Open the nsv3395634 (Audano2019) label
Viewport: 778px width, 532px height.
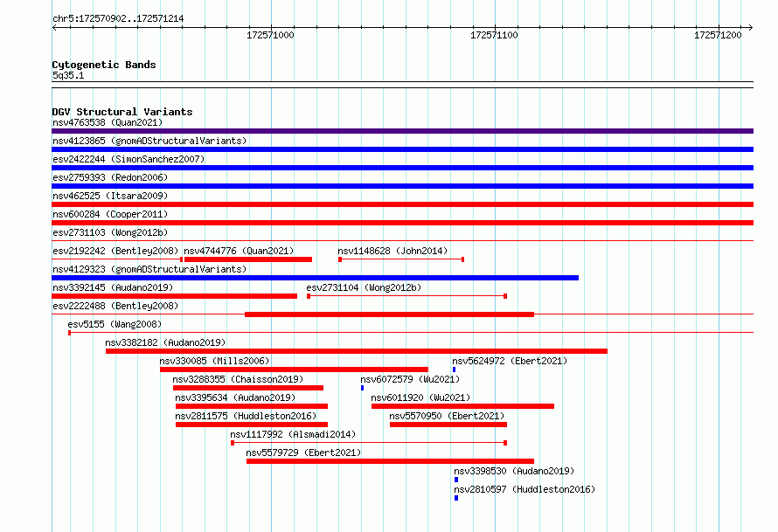pos(235,397)
